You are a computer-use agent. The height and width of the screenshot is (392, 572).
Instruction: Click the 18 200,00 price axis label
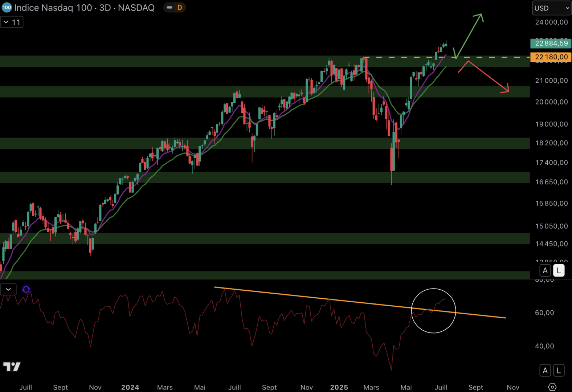click(x=551, y=143)
